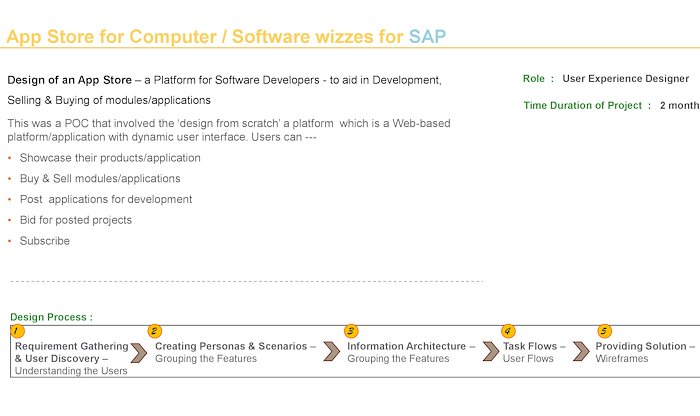Click the 'This was a POC' paragraph
The image size is (700, 416).
click(229, 130)
